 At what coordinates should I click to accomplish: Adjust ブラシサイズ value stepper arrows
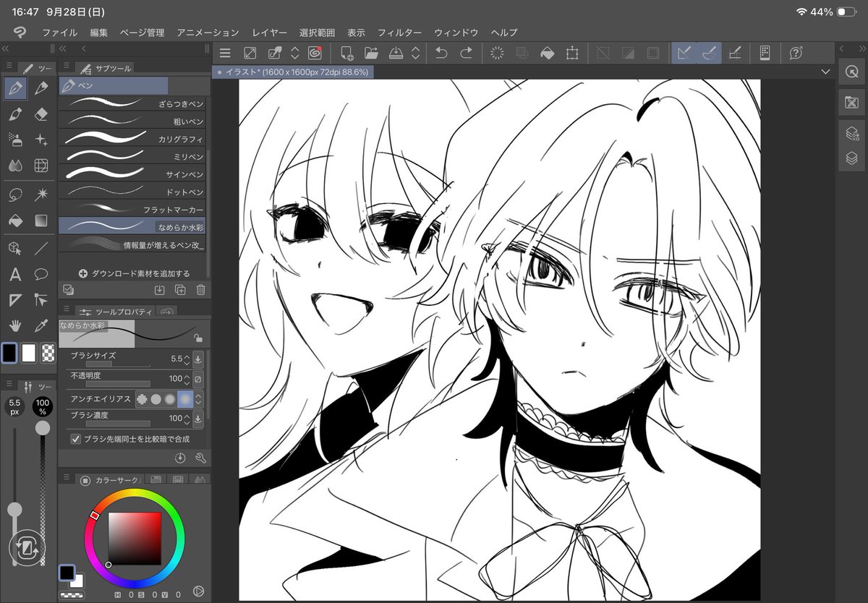coord(187,359)
